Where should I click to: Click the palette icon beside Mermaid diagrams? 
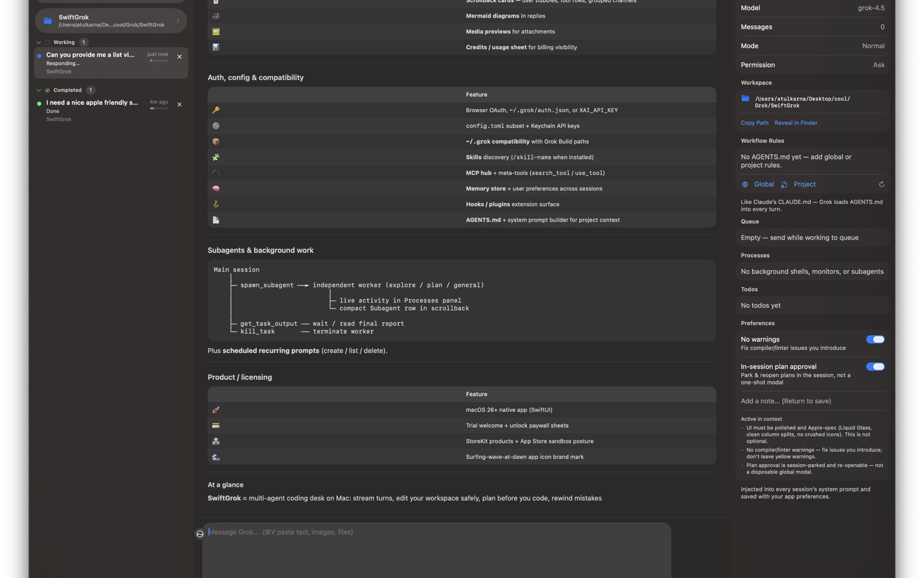[216, 16]
